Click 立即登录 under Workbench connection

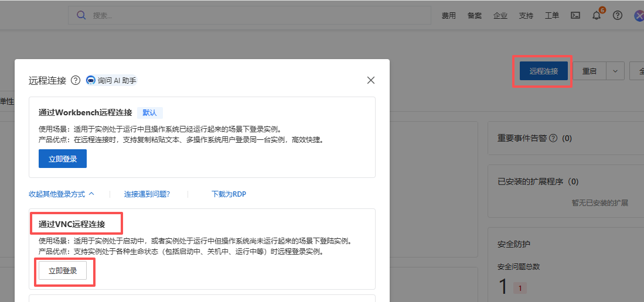tap(63, 159)
